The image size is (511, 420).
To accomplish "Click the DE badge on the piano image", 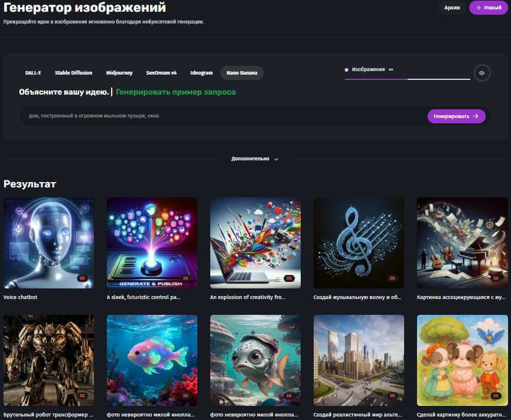I will coord(495,278).
